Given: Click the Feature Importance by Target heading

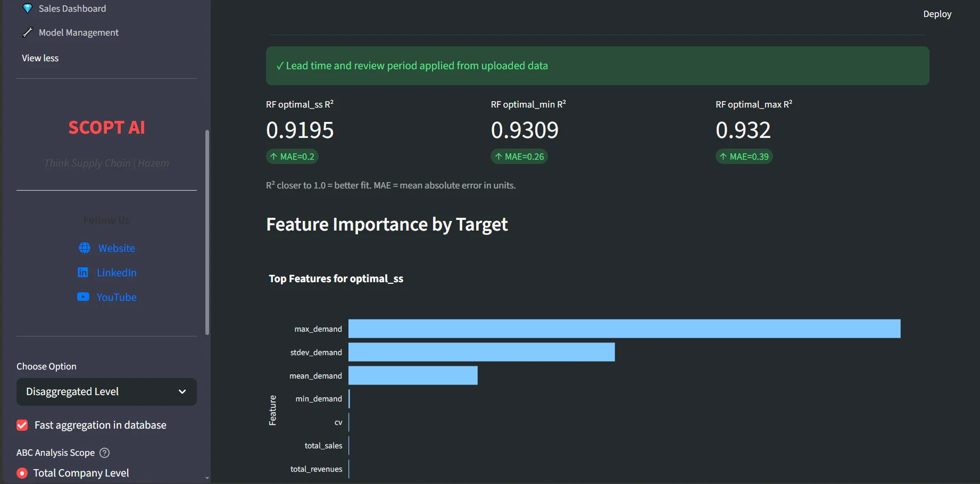Looking at the screenshot, I should click(387, 224).
